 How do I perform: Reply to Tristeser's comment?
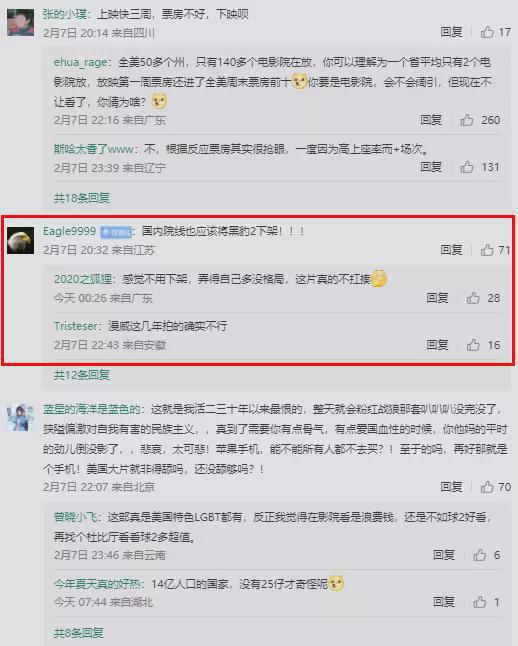click(437, 345)
